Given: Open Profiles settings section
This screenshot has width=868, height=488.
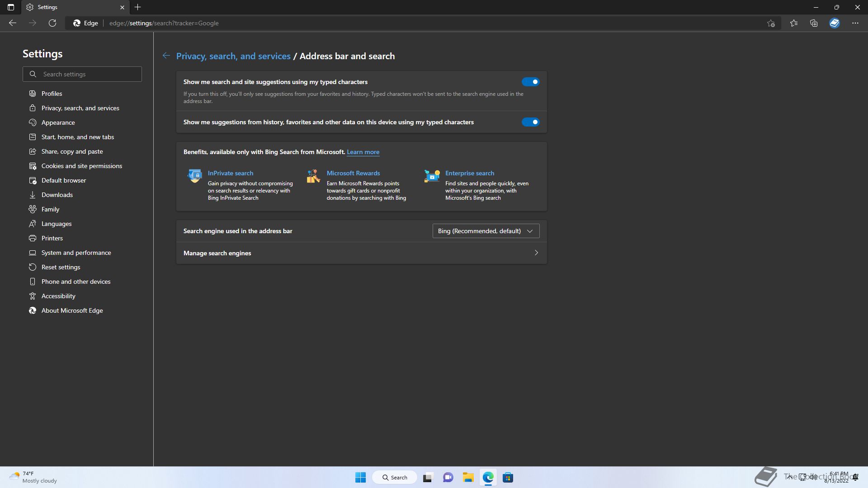Looking at the screenshot, I should [52, 94].
